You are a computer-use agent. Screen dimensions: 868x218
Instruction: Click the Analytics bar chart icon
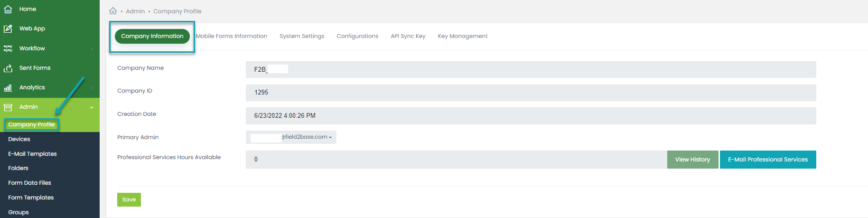8,88
